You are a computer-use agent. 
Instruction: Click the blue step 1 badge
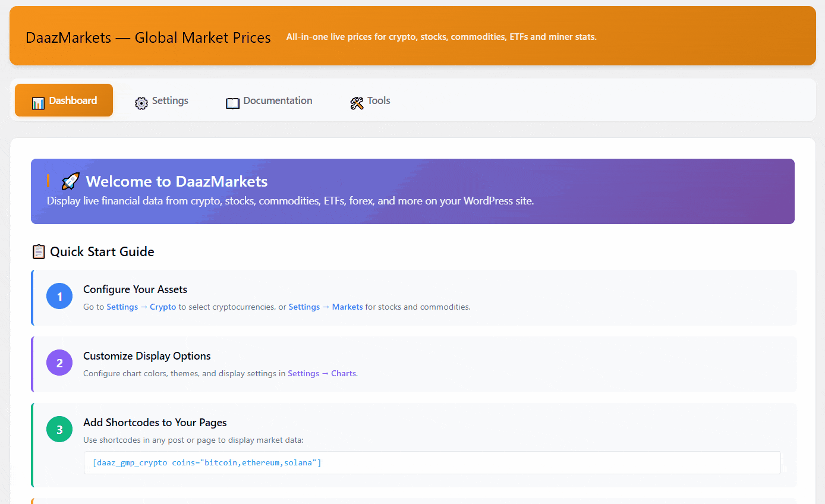click(59, 296)
